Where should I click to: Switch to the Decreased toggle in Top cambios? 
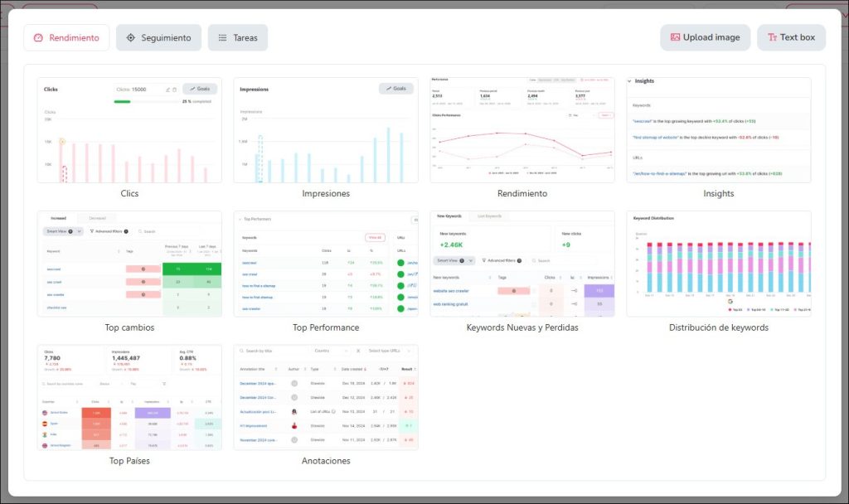click(x=97, y=217)
